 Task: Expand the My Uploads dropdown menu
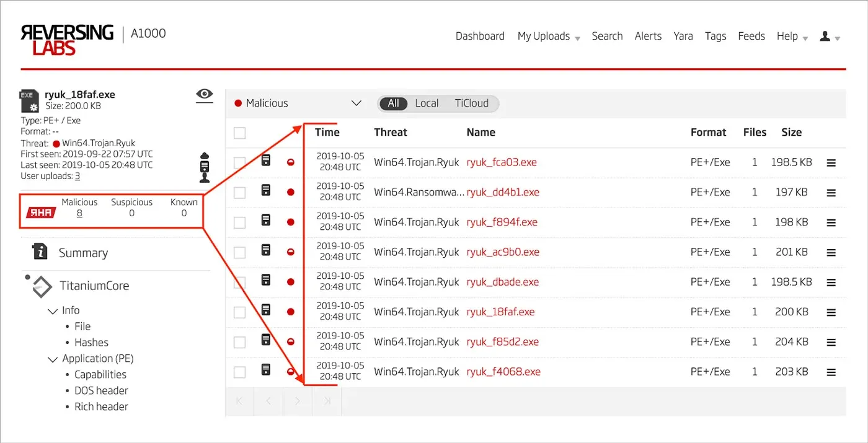548,36
